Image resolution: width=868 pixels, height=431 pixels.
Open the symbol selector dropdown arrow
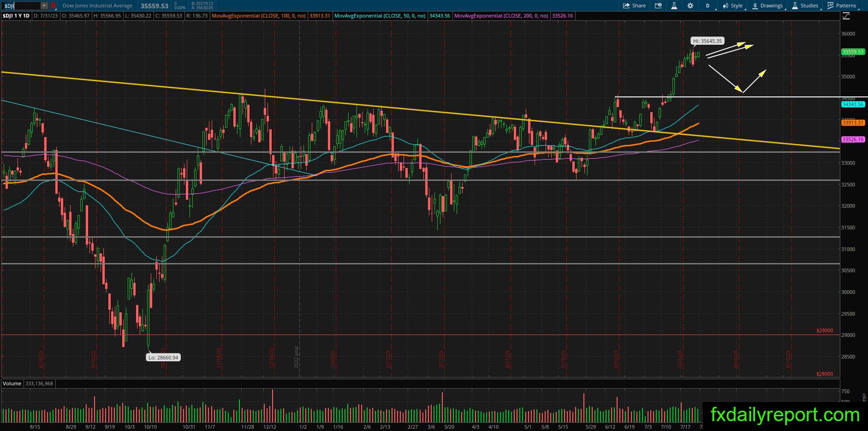pyautogui.click(x=44, y=6)
